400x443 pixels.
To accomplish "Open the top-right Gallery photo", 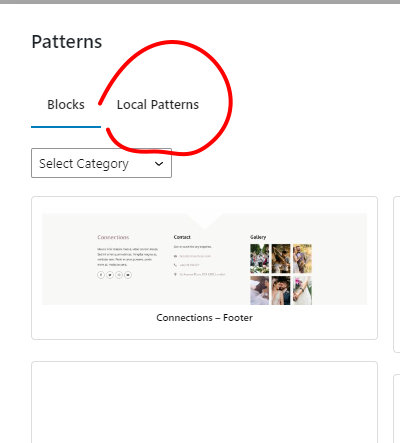I will click(x=302, y=259).
